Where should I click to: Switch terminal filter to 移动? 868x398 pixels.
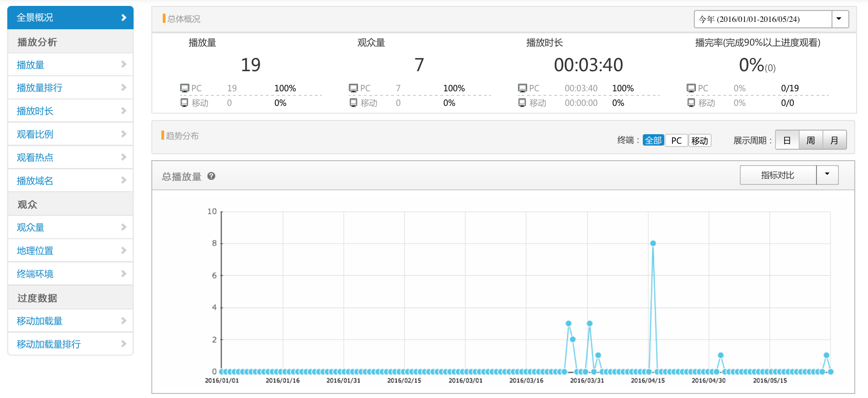(x=699, y=141)
